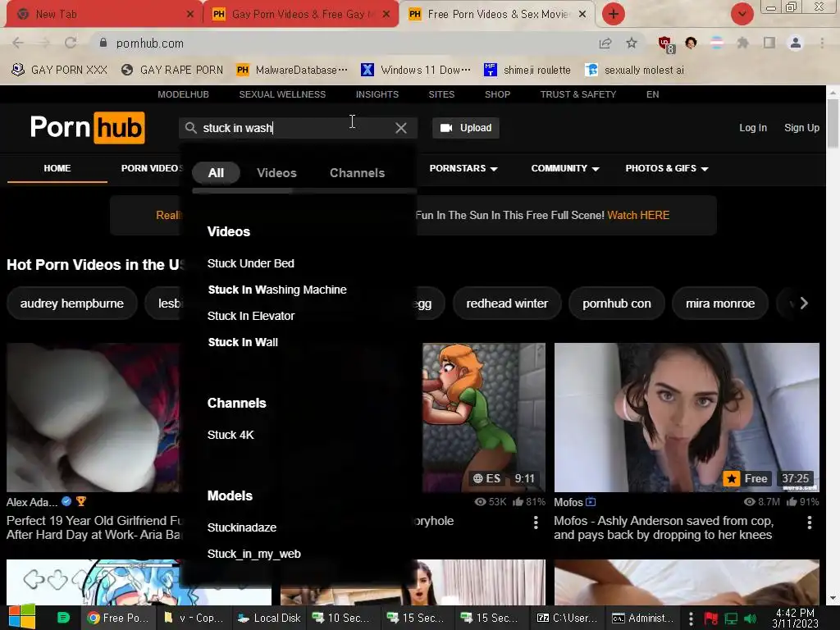Screen dimensions: 840x630
Task: Open SHOP in the top bar
Action: point(497,94)
